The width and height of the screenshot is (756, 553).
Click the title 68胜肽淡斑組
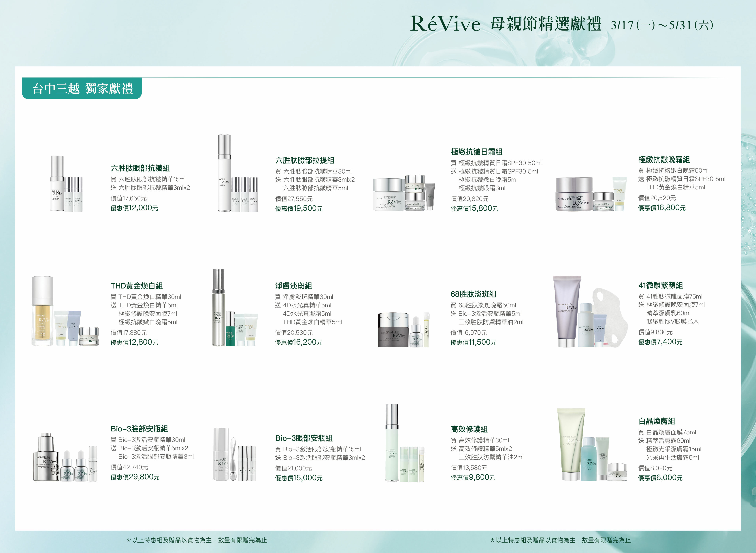click(473, 294)
